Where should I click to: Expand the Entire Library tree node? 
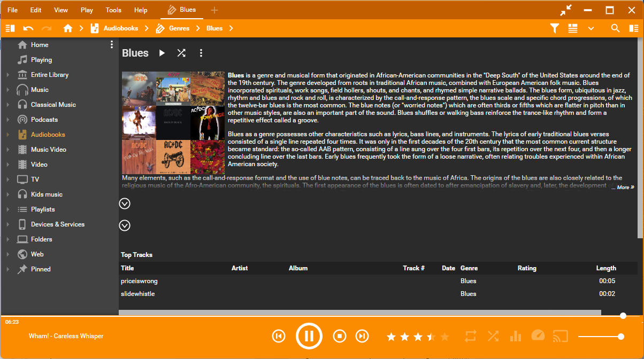click(x=8, y=75)
